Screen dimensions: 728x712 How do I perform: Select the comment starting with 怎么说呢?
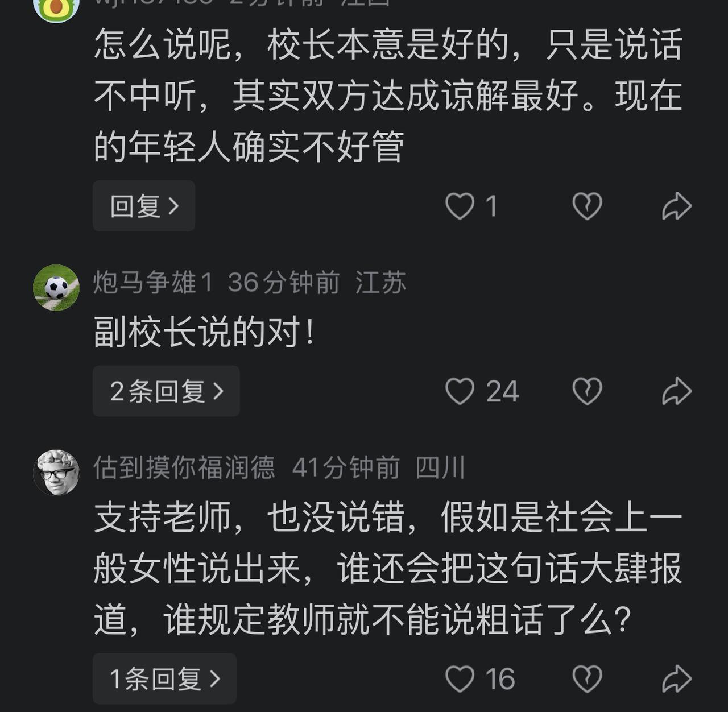[x=388, y=96]
